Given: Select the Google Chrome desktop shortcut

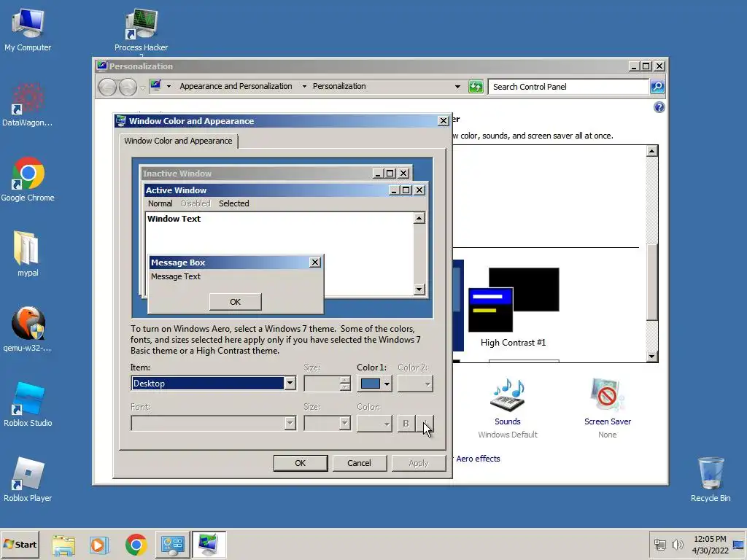Looking at the screenshot, I should pyautogui.click(x=28, y=179).
